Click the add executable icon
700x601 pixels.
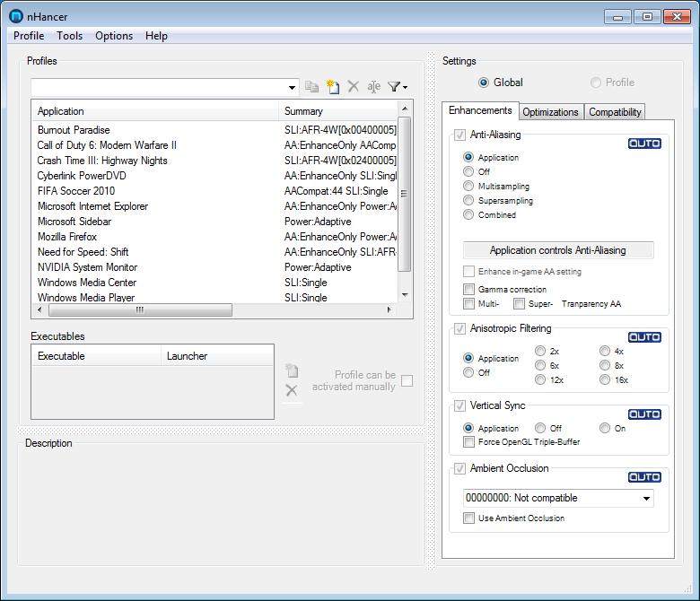point(291,370)
